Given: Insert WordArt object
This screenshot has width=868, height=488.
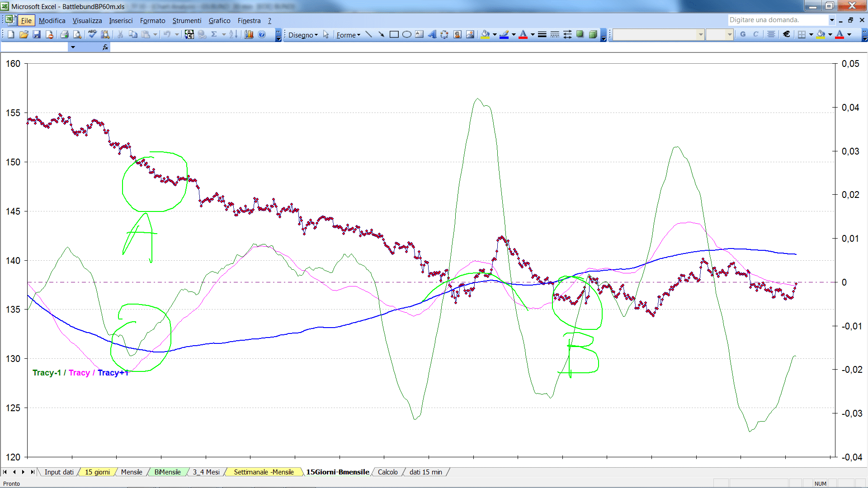Looking at the screenshot, I should [x=432, y=34].
